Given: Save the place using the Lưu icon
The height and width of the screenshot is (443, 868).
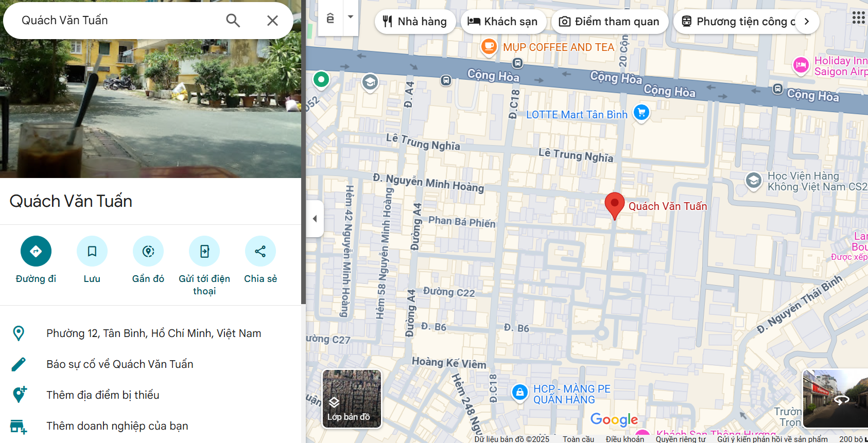Looking at the screenshot, I should coord(92,251).
